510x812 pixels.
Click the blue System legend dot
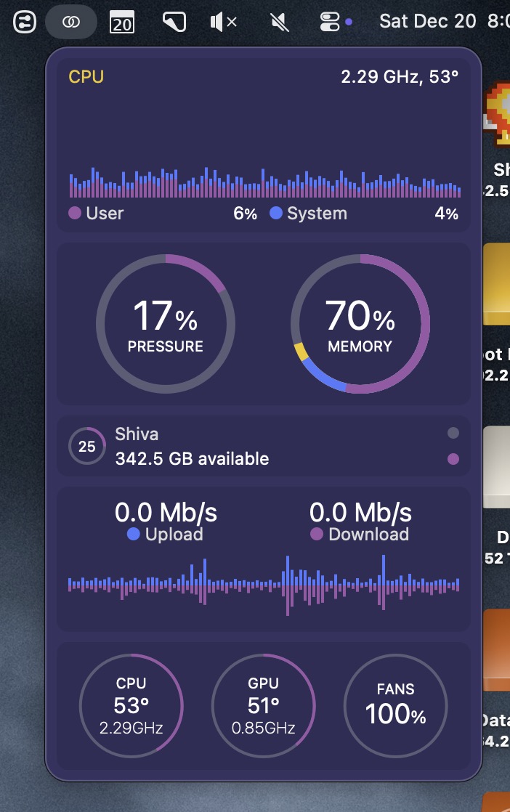click(x=275, y=214)
